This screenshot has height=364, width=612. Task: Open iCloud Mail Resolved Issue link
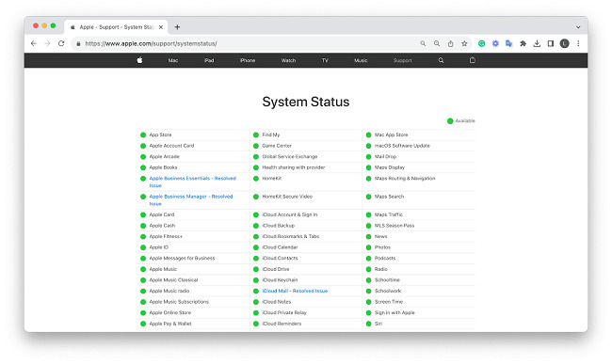[x=295, y=291]
